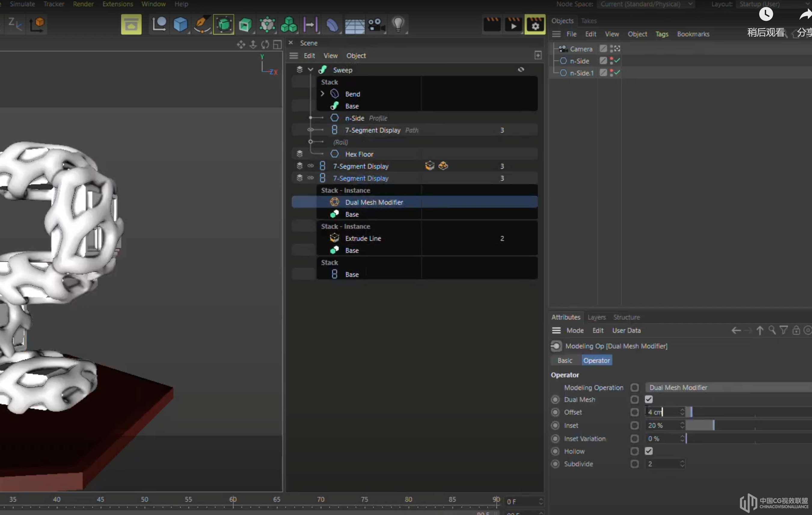Switch to the Takes tab
The width and height of the screenshot is (812, 515).
pyautogui.click(x=589, y=21)
